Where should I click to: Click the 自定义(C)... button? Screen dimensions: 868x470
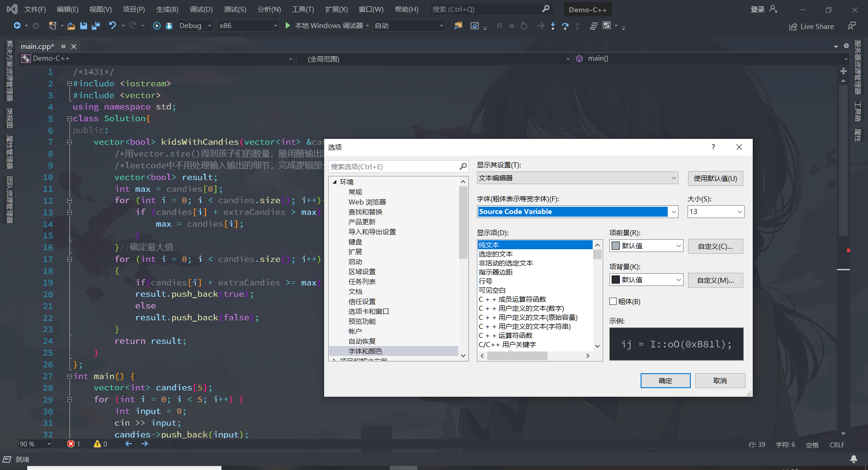[715, 246]
